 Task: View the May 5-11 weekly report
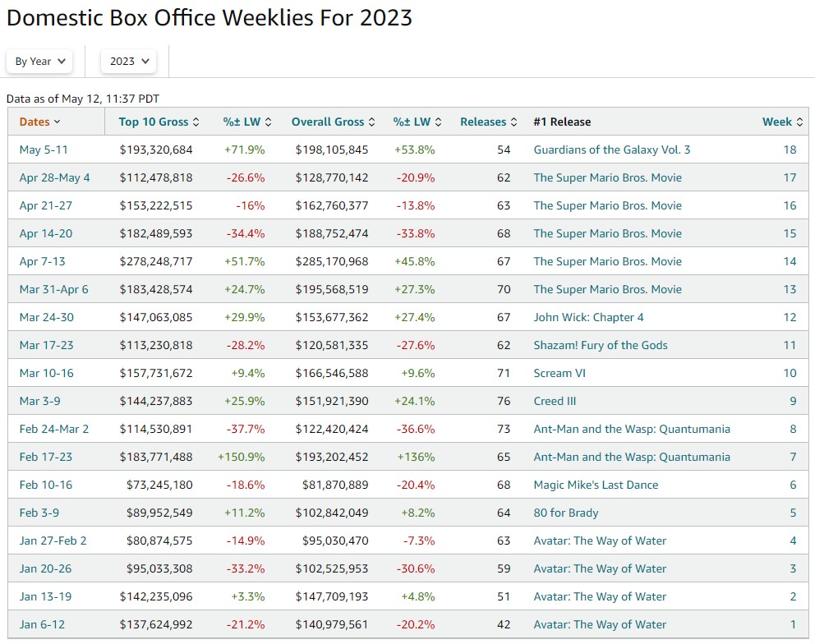pyautogui.click(x=39, y=149)
